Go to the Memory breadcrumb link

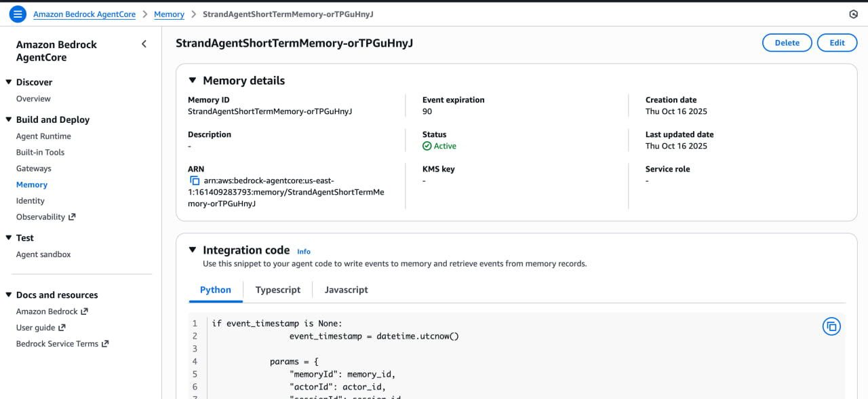(169, 14)
